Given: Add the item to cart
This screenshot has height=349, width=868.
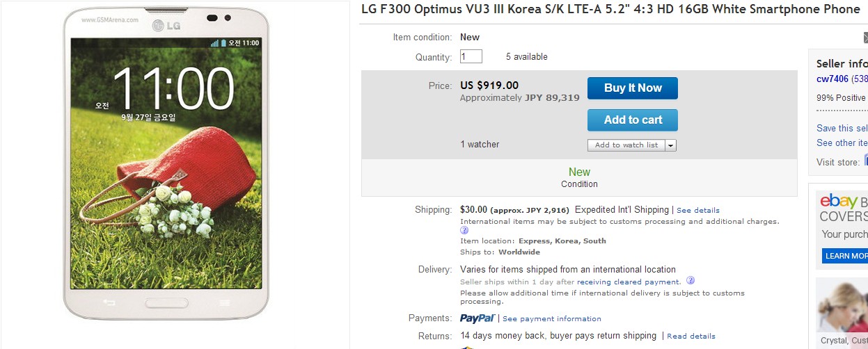Looking at the screenshot, I should tap(632, 120).
